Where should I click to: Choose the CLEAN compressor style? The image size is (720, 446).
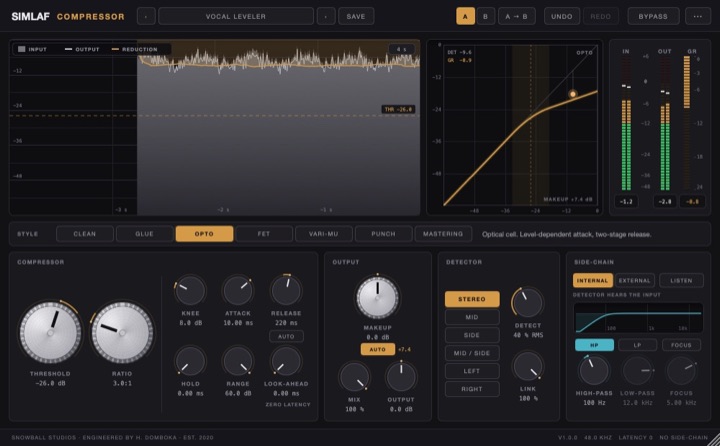(85, 234)
